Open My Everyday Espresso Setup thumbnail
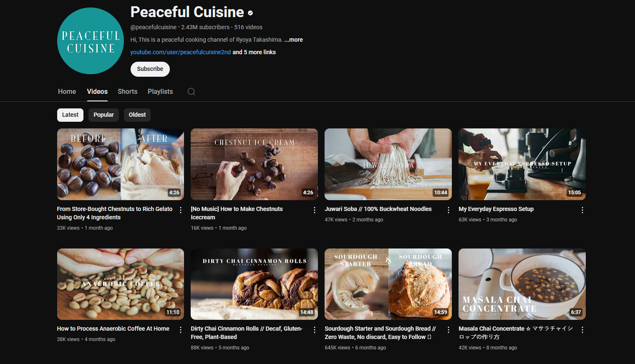Viewport: 635px width, 364px height. click(x=522, y=164)
